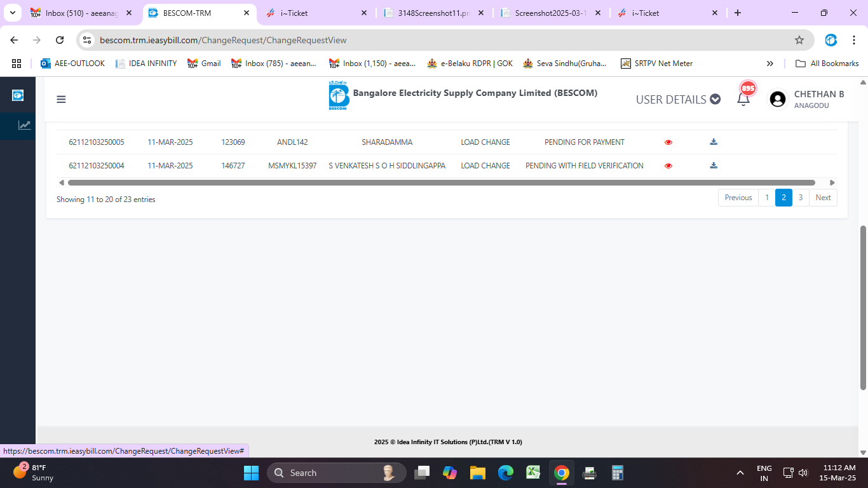Viewport: 868px width, 488px height.
Task: Open Excel from taskbar
Action: point(533,473)
